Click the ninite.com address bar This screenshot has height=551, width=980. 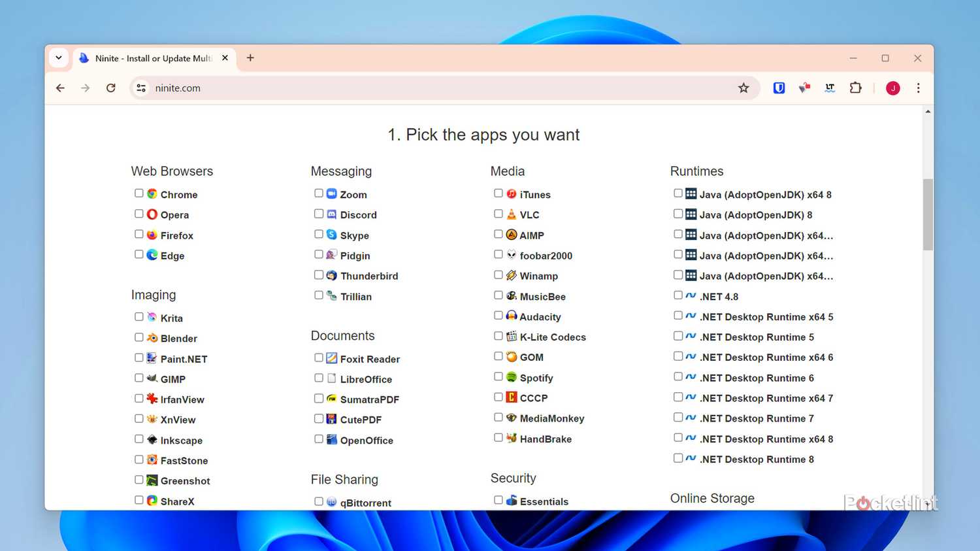[x=431, y=88]
